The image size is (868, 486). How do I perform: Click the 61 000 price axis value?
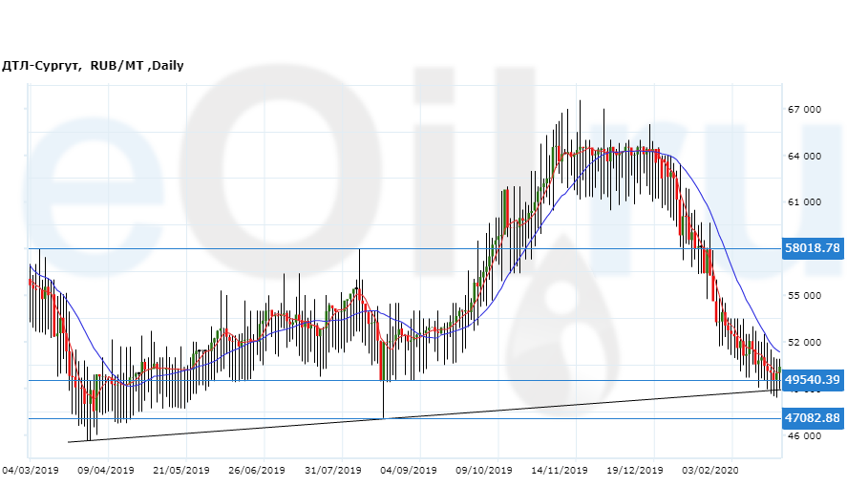click(x=804, y=202)
